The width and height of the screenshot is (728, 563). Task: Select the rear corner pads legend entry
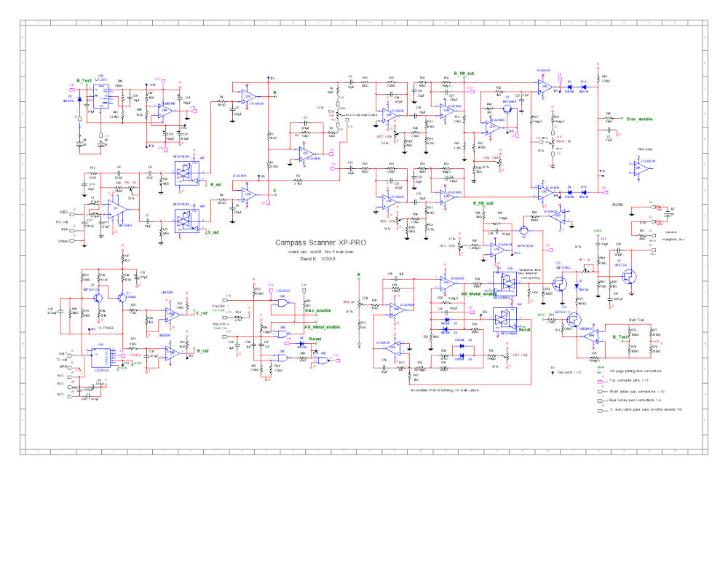pyautogui.click(x=645, y=410)
